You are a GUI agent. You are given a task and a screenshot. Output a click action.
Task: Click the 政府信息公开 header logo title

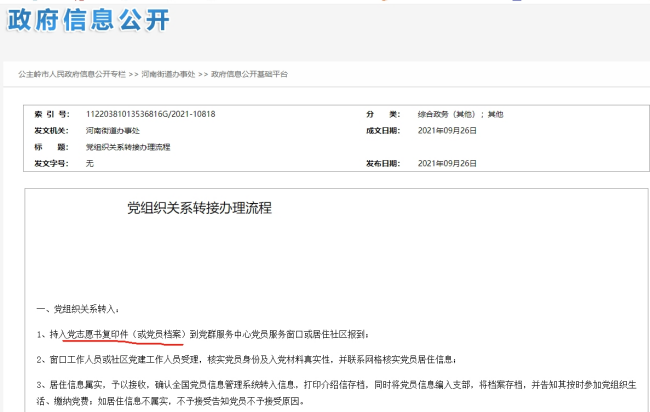click(x=89, y=20)
